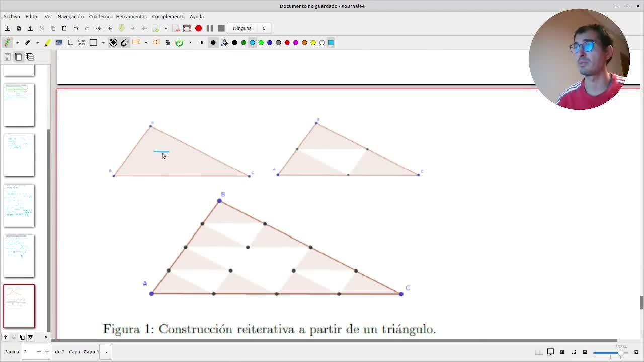Click the Open file icon

tap(30, 28)
